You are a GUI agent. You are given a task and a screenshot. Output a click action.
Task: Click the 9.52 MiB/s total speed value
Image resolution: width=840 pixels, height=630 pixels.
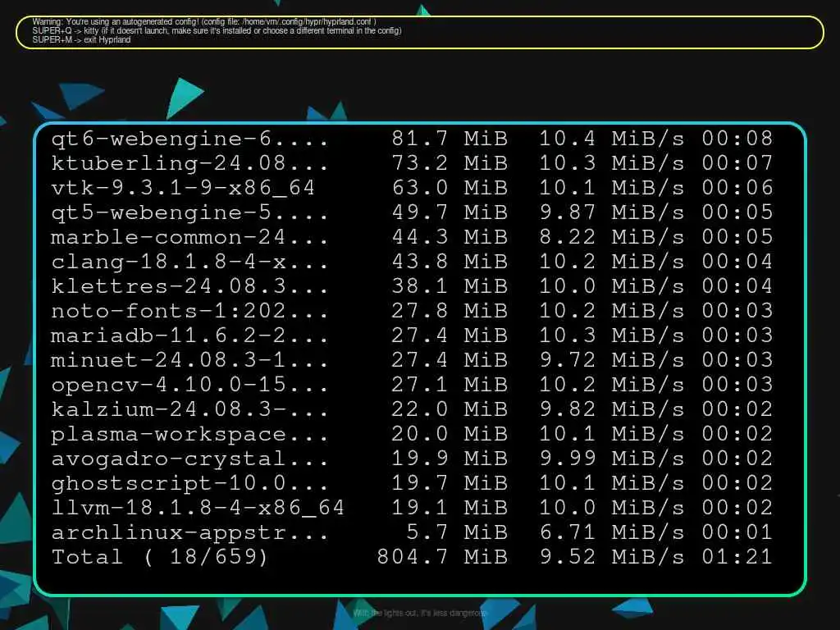612,557
